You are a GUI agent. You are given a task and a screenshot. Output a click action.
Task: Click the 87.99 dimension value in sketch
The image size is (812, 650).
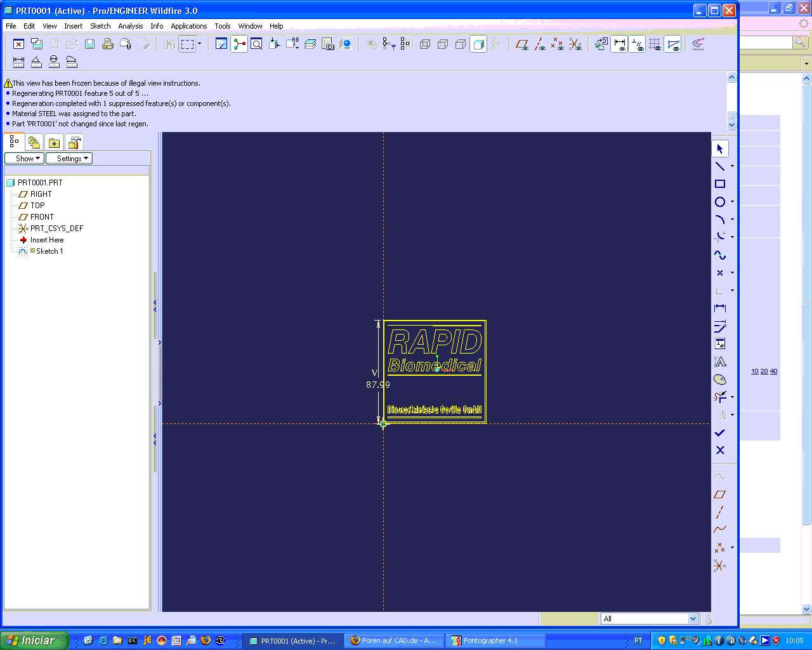[x=378, y=385]
